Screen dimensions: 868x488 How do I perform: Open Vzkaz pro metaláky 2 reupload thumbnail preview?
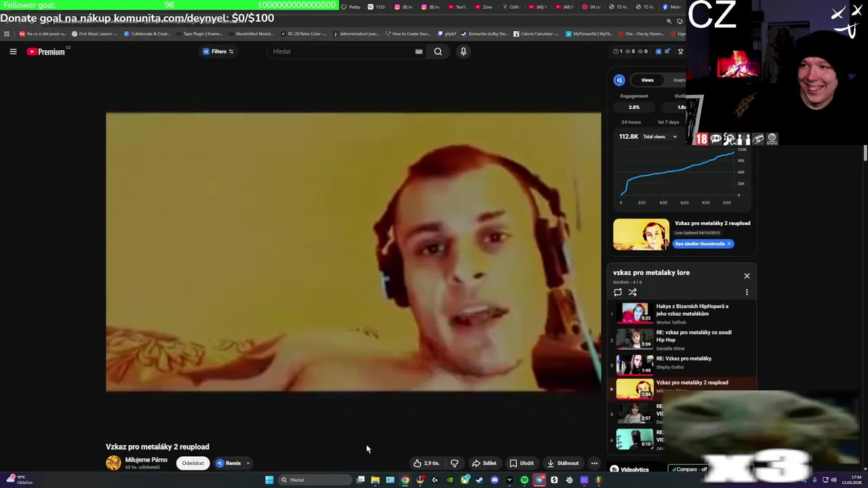point(641,235)
